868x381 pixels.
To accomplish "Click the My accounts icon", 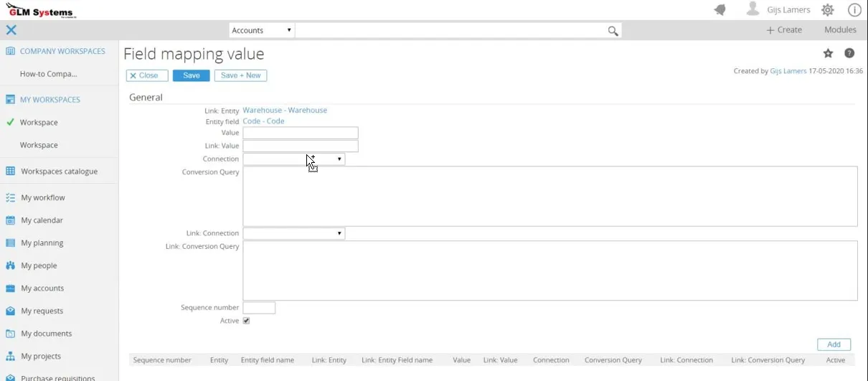I will 10,288.
